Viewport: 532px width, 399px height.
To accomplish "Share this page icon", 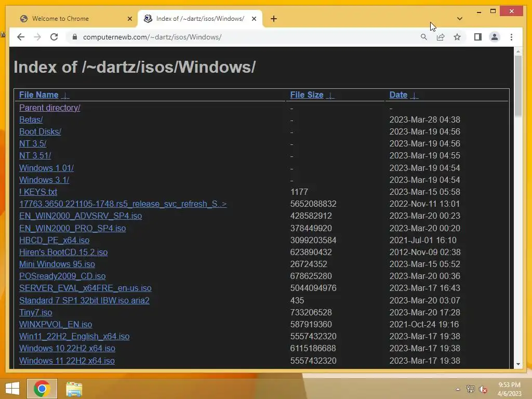I will pyautogui.click(x=441, y=37).
